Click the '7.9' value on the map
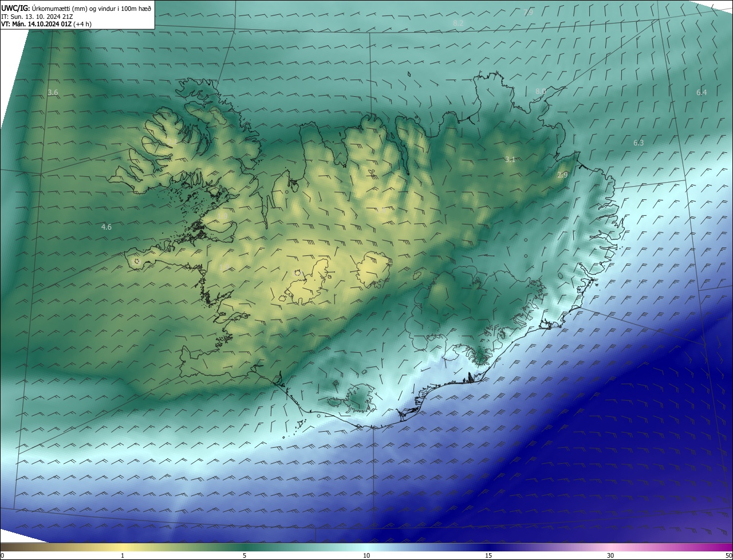 [x=528, y=12]
